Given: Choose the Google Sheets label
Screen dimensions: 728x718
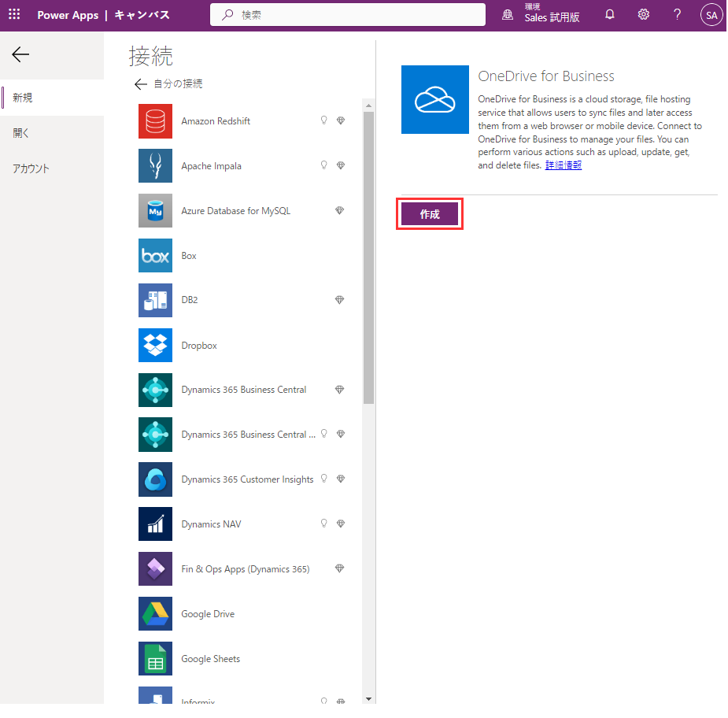Looking at the screenshot, I should [211, 659].
